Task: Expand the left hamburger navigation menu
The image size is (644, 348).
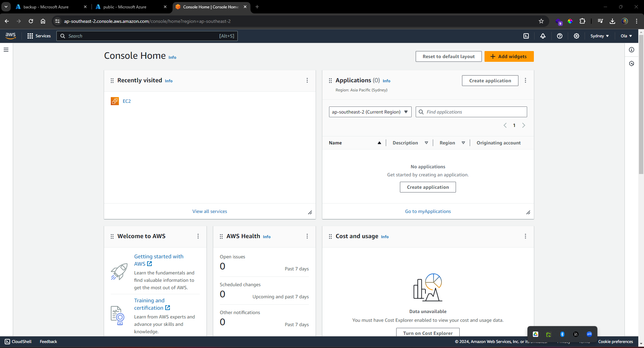Action: (6, 50)
